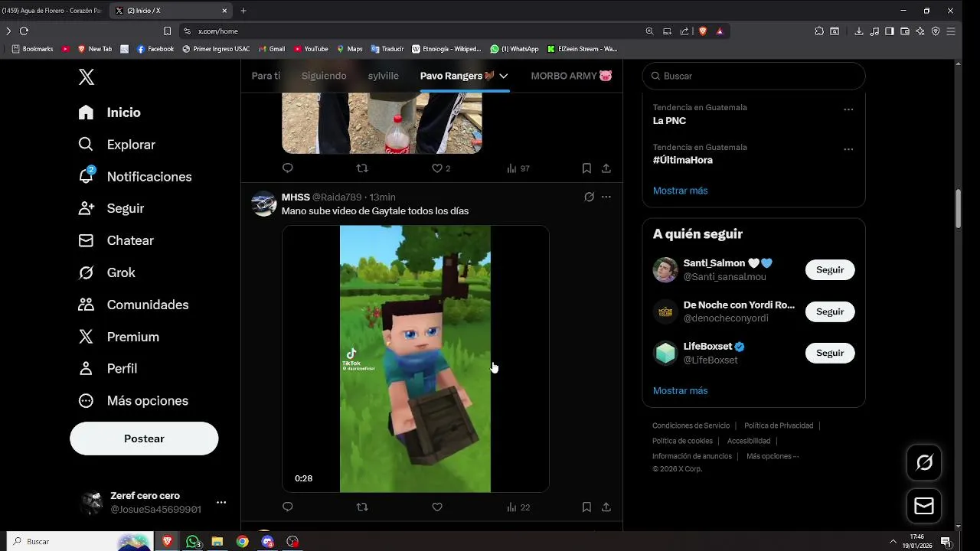Open the #ÚltimaHora trending topic
The height and width of the screenshot is (551, 980).
coord(683,160)
